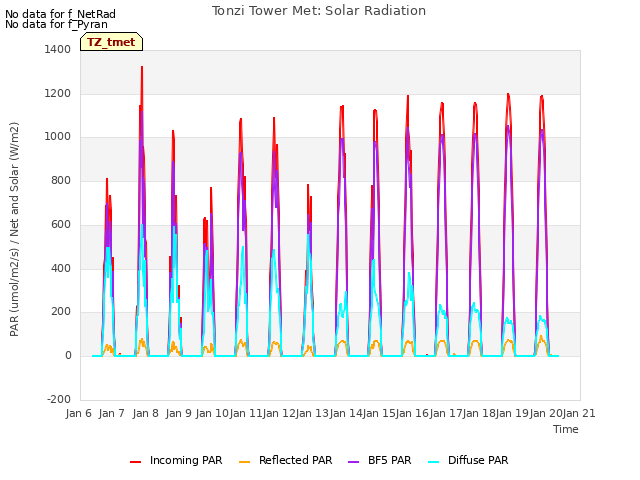640x480 pixels.
Task: Click the Diffuse PAR legend label
Action: click(478, 460)
